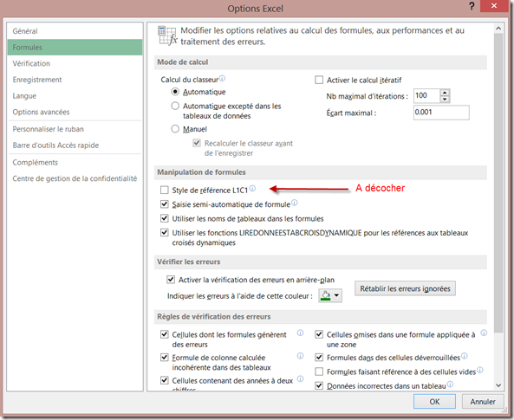Image resolution: width=514 pixels, height=420 pixels.
Task: Click the Annuler button
Action: tap(483, 401)
